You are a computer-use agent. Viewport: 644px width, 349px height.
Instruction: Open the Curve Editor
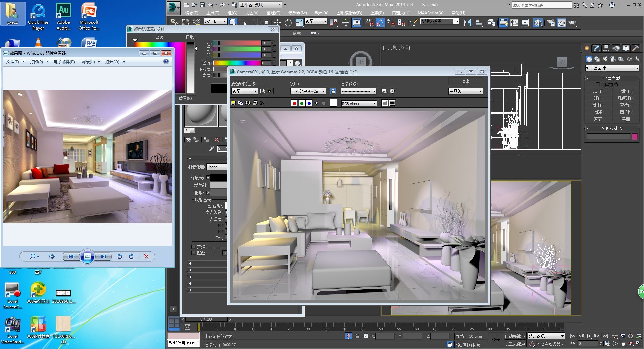pos(514,22)
